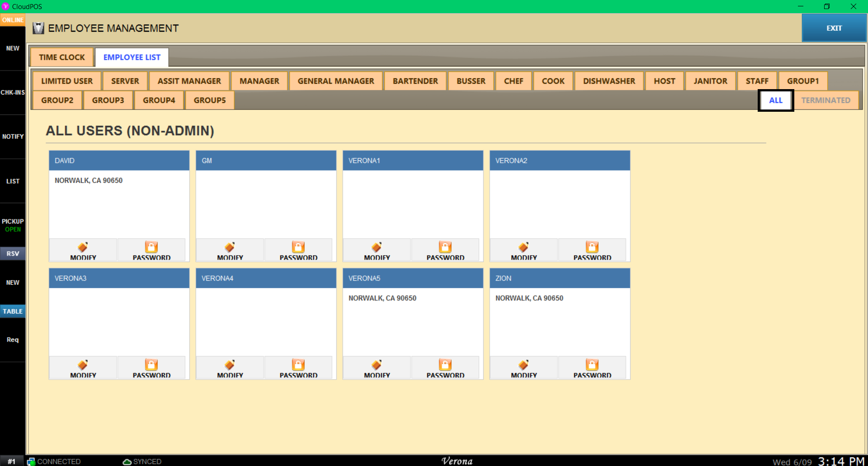Viewport: 868px width, 466px height.
Task: Select the ALL users filter
Action: 775,100
